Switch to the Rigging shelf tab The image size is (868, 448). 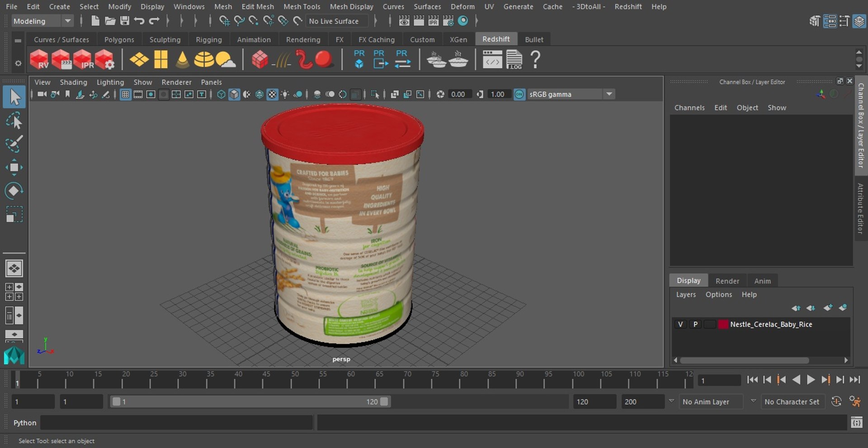pos(208,40)
